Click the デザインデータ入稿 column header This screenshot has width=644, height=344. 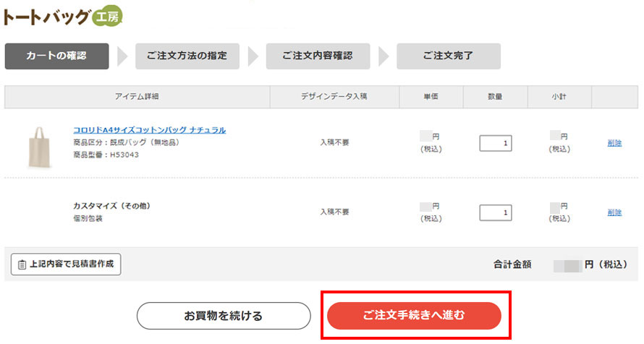(334, 96)
